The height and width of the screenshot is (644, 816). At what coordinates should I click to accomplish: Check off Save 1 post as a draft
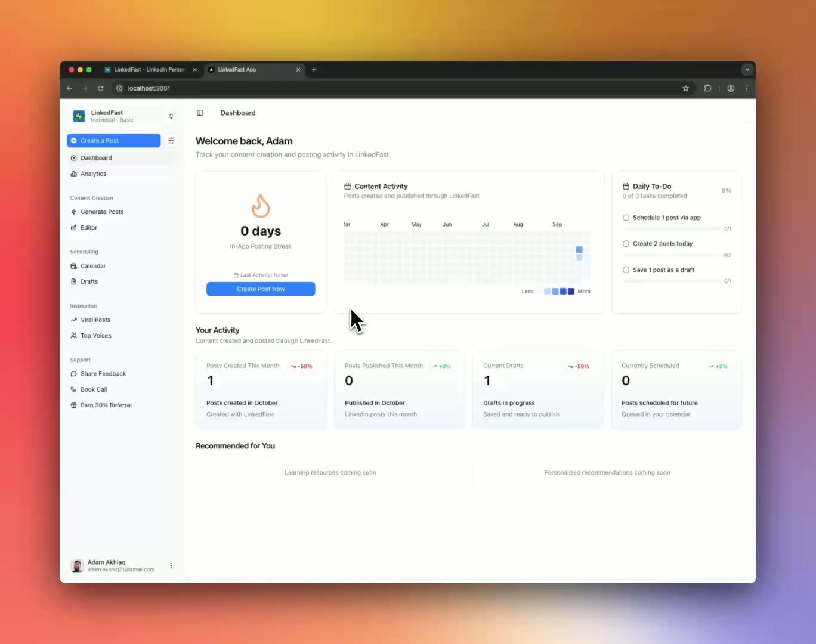(626, 270)
